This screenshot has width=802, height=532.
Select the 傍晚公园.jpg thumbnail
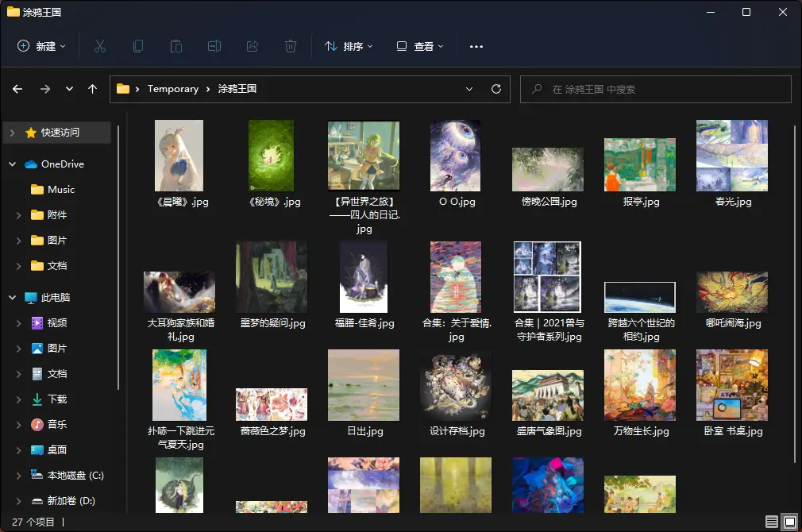pyautogui.click(x=548, y=169)
